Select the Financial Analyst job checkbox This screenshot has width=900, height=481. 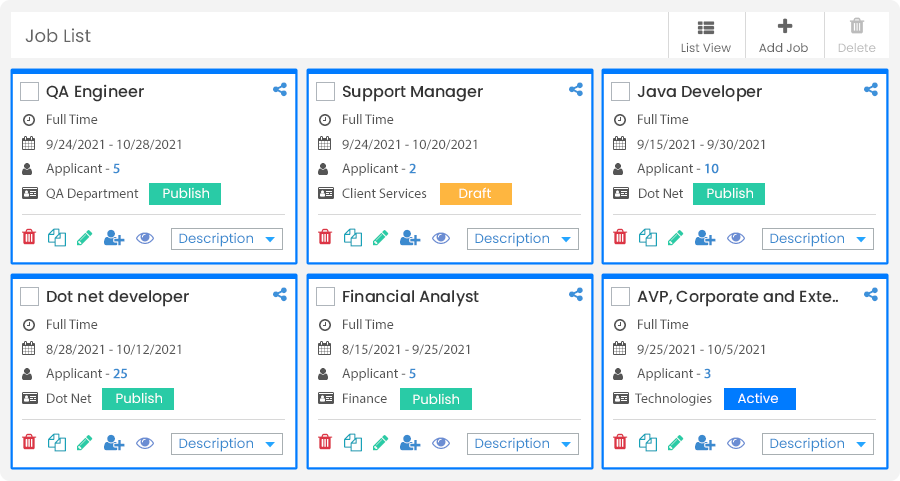(x=325, y=296)
